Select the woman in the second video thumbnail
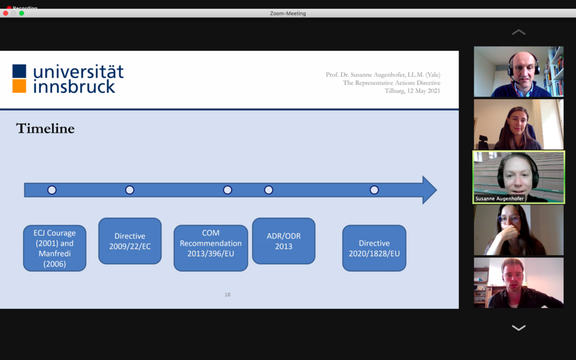Image resolution: width=576 pixels, height=360 pixels. [518, 124]
